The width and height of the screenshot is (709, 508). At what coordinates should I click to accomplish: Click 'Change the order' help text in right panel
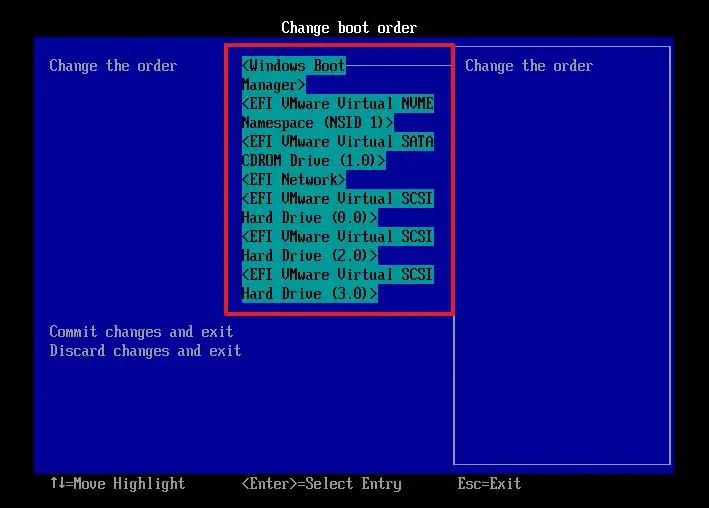coord(529,66)
